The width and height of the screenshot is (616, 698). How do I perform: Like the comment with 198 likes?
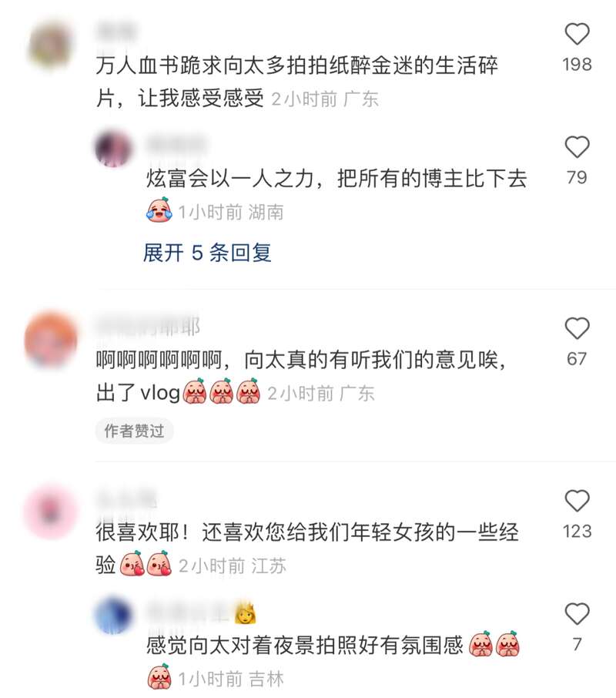point(577,34)
